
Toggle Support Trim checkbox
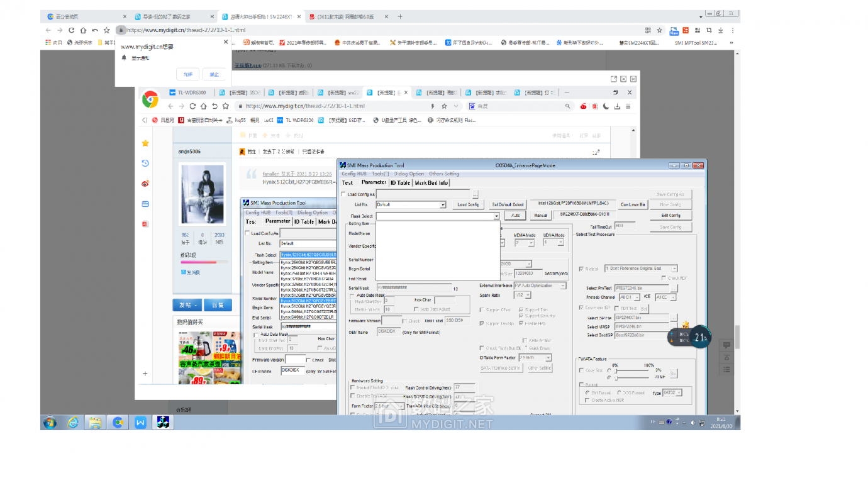521,310
